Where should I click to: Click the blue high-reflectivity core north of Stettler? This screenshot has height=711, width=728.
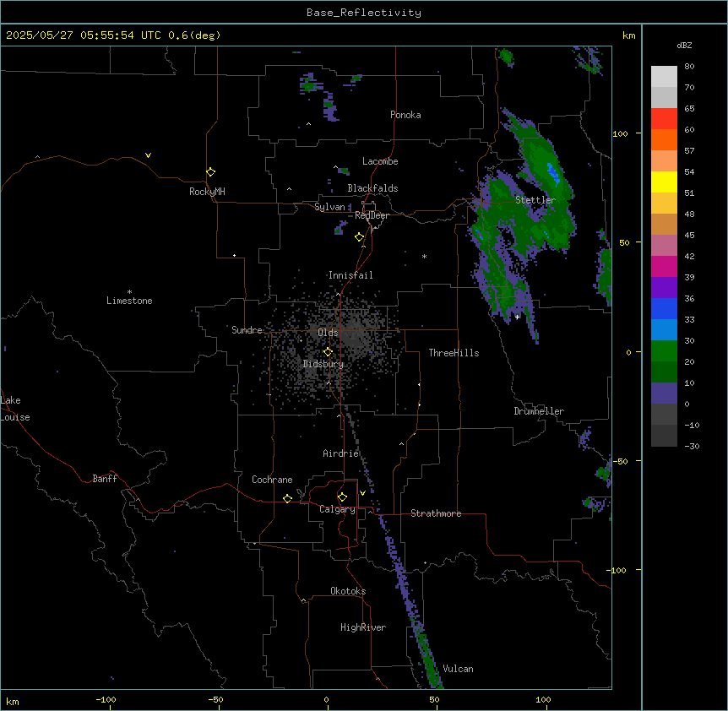coord(552,172)
